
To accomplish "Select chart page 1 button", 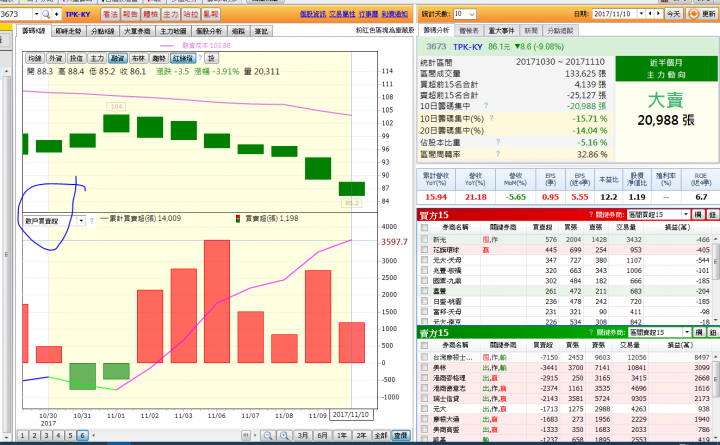I will click(22, 435).
